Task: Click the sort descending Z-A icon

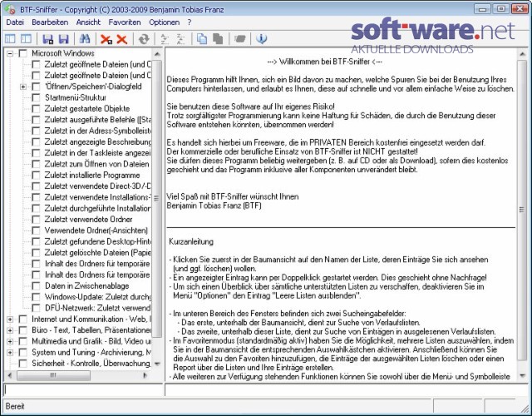Action: 180,39
